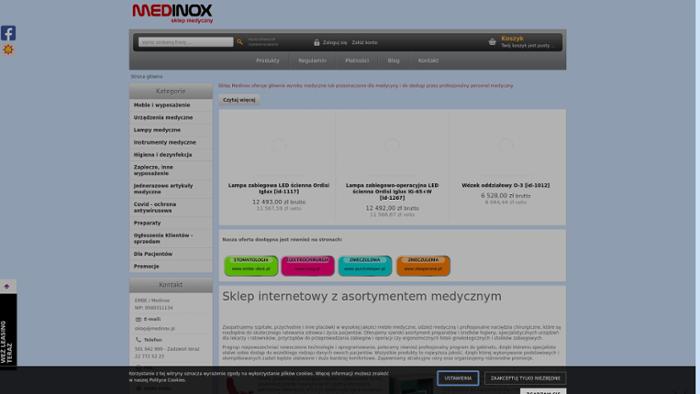700x394 pixels.
Task: Click image placeholder of Wózek oddziałowy O-3
Action: point(506,145)
